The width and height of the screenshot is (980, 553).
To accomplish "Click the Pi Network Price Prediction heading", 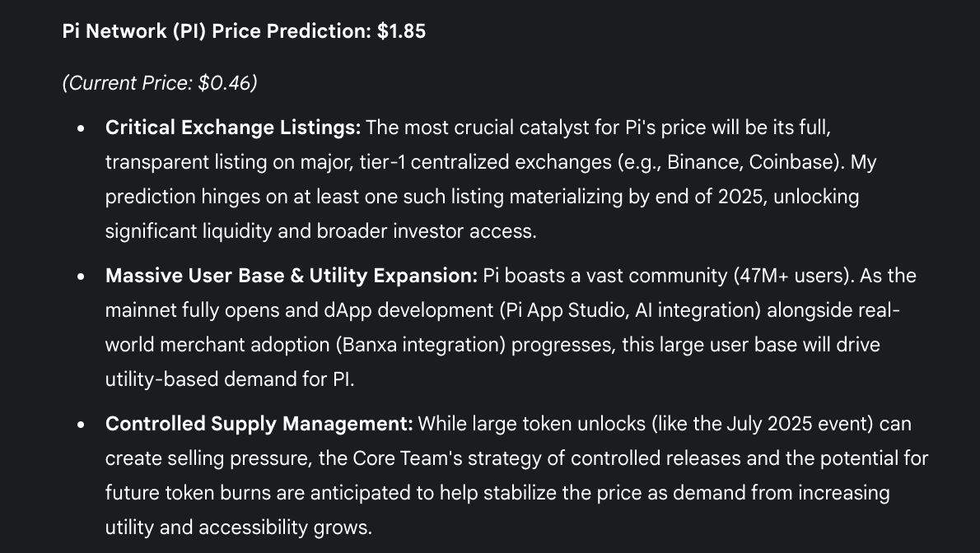I will pos(244,31).
